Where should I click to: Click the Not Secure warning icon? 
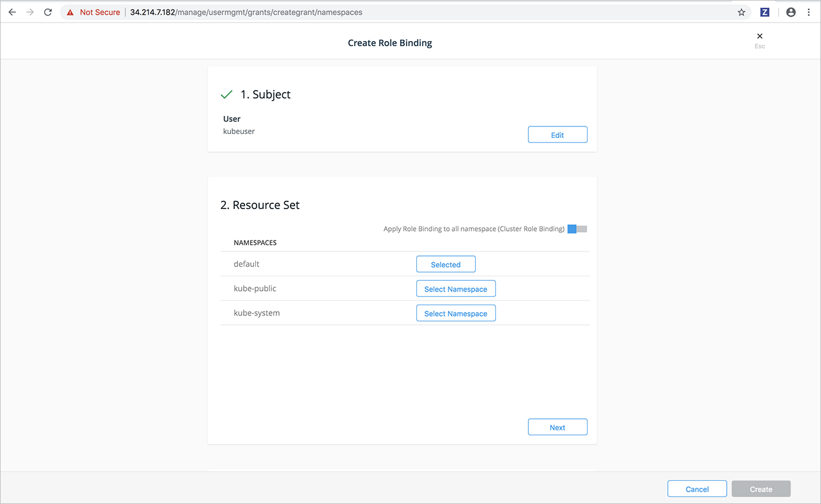[71, 12]
